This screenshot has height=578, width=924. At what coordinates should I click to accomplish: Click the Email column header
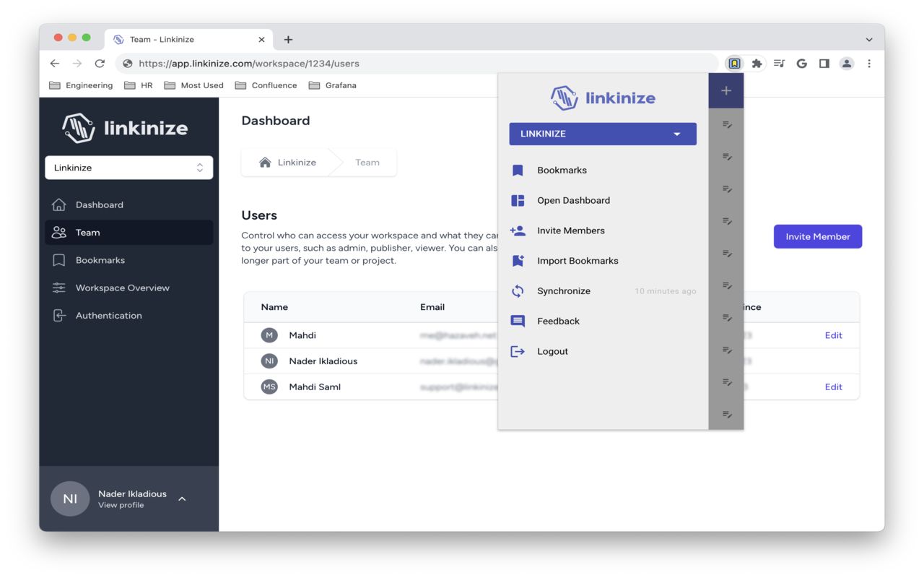point(432,307)
